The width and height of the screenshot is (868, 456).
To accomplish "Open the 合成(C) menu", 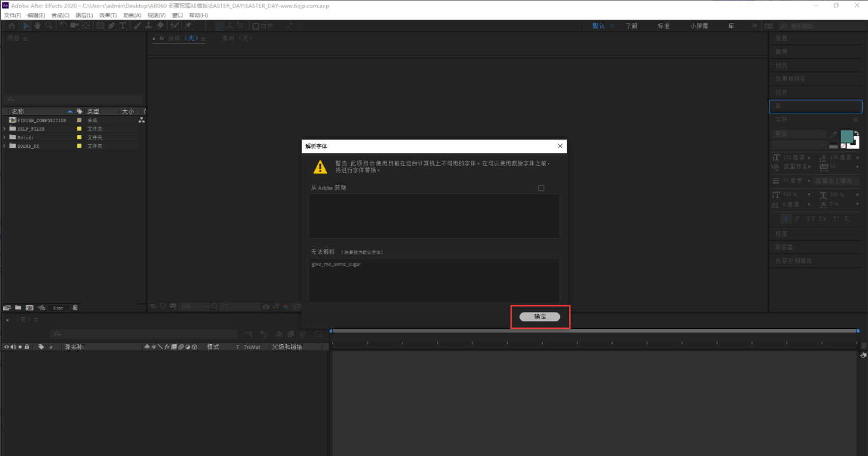I will [60, 15].
